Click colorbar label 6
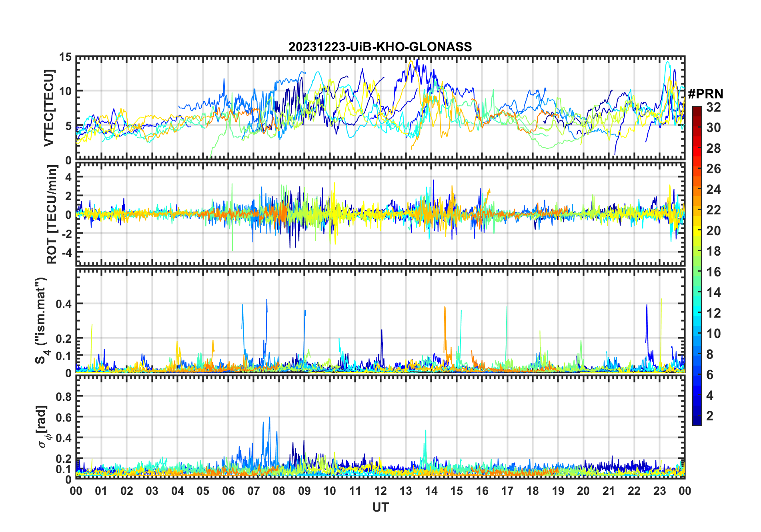761x532 pixels. pos(710,375)
